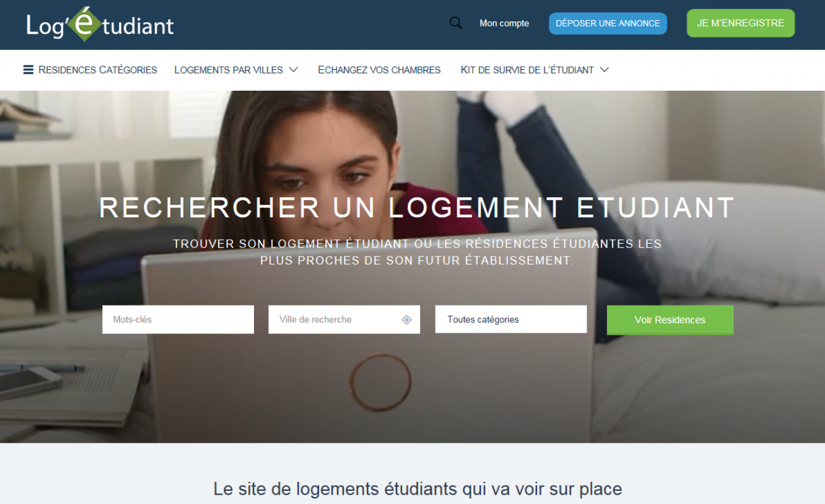Focus the Ville de recherche field
825x504 pixels.
coord(344,319)
